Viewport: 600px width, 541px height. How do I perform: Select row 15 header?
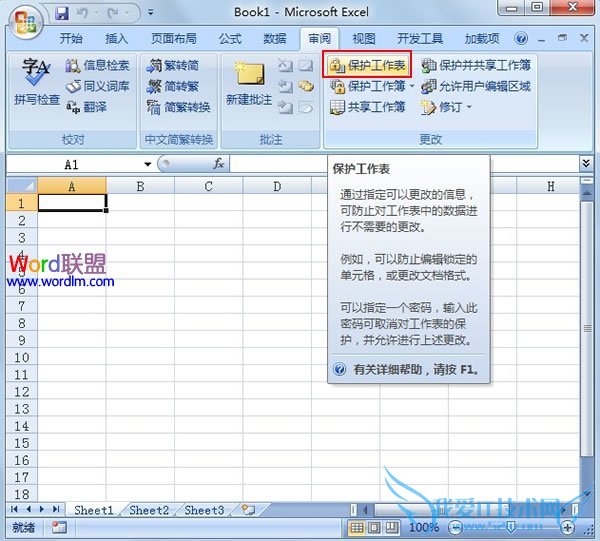(x=22, y=443)
